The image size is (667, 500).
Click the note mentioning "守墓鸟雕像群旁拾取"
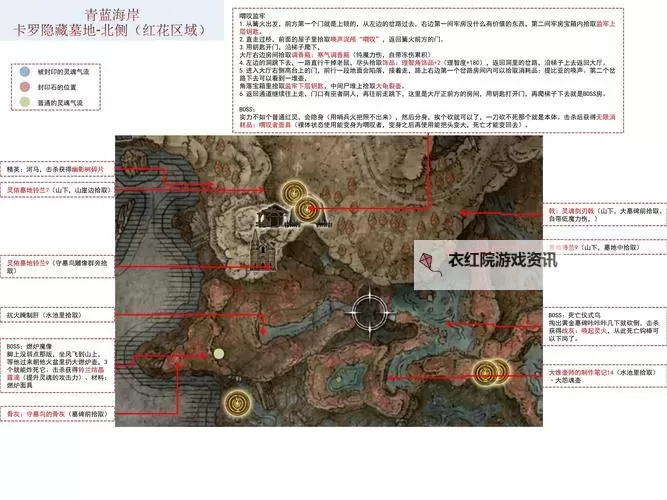pyautogui.click(x=57, y=267)
